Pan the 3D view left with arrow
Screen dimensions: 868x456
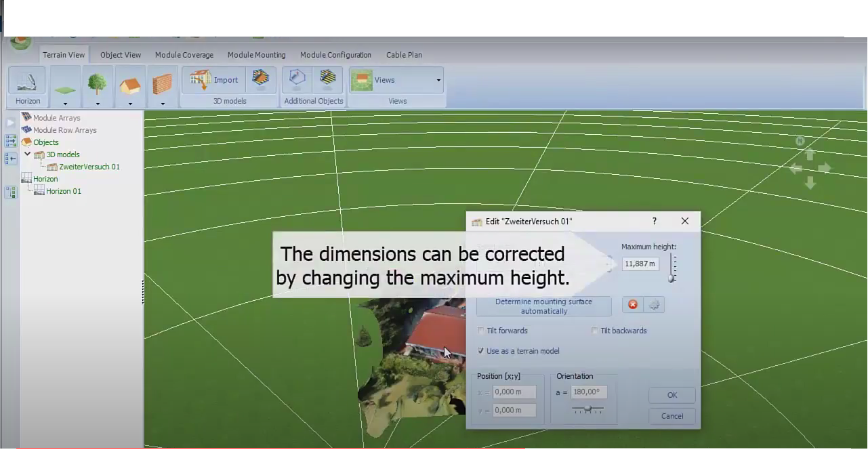coord(796,169)
